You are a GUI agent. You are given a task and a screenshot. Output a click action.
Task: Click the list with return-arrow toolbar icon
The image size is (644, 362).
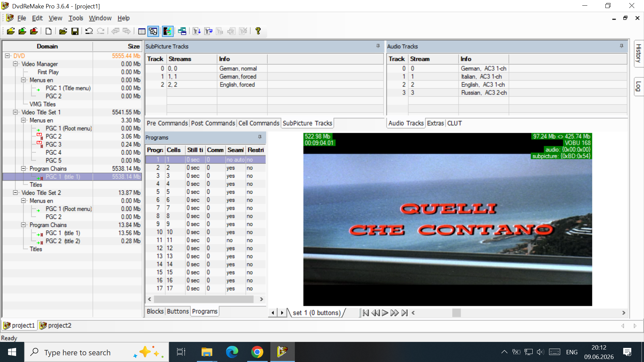tap(208, 31)
